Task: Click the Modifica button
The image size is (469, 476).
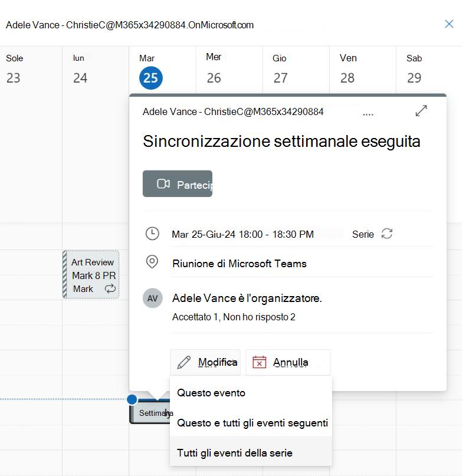Action: point(205,362)
